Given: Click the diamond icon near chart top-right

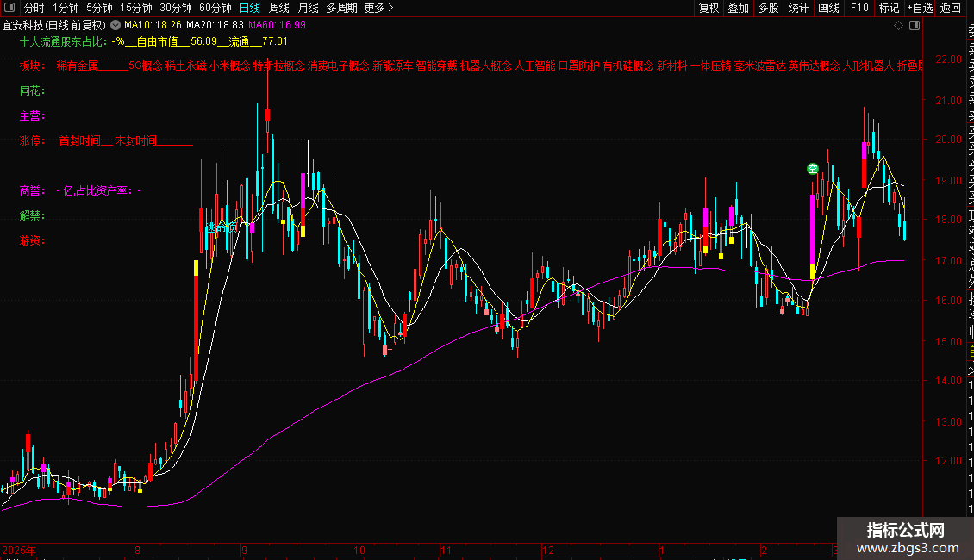Looking at the screenshot, I should coord(898,25).
